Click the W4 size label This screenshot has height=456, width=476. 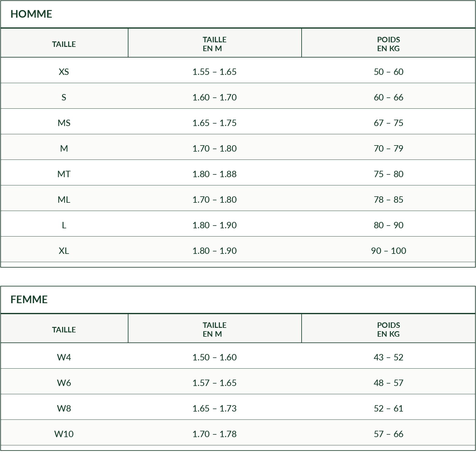(x=64, y=357)
